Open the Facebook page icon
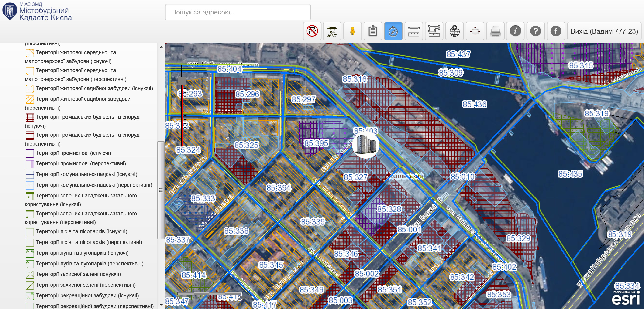This screenshot has width=644, height=309. [556, 31]
